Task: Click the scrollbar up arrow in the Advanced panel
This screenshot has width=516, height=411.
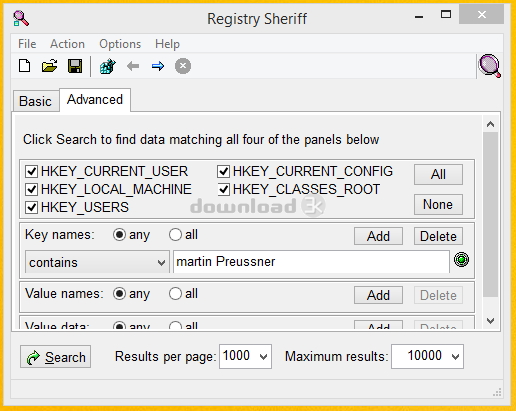Action: [x=490, y=124]
